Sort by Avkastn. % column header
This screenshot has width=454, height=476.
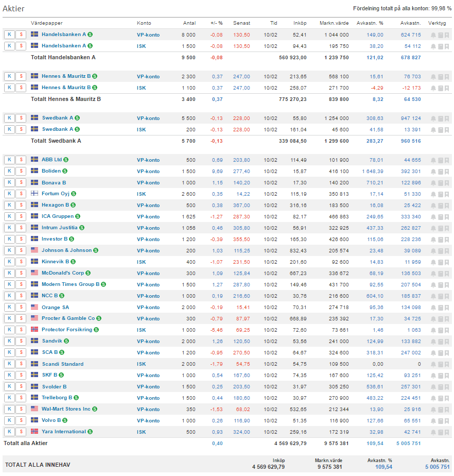[x=370, y=23]
